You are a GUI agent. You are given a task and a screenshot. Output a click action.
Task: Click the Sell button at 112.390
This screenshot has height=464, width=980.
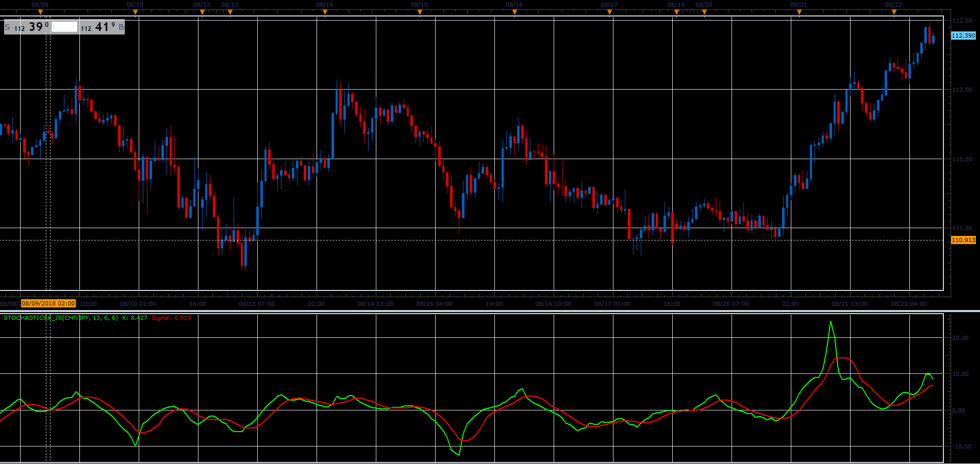[27, 27]
